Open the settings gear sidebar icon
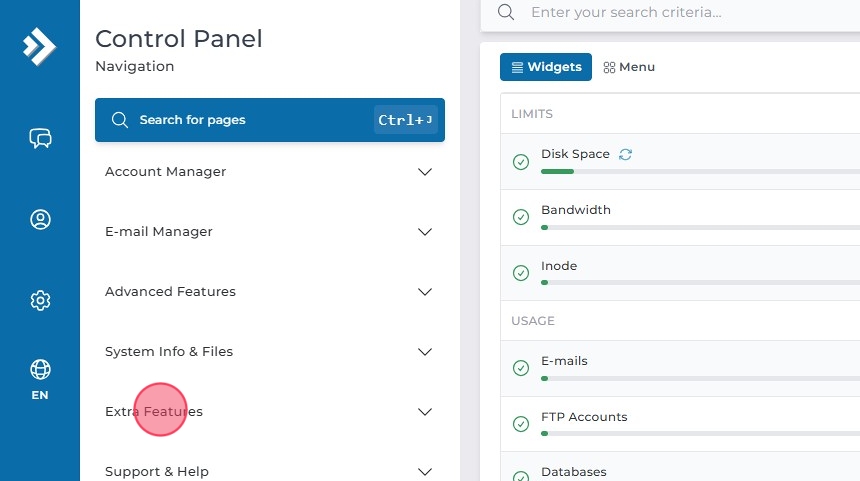The width and height of the screenshot is (860, 481). pyautogui.click(x=40, y=300)
